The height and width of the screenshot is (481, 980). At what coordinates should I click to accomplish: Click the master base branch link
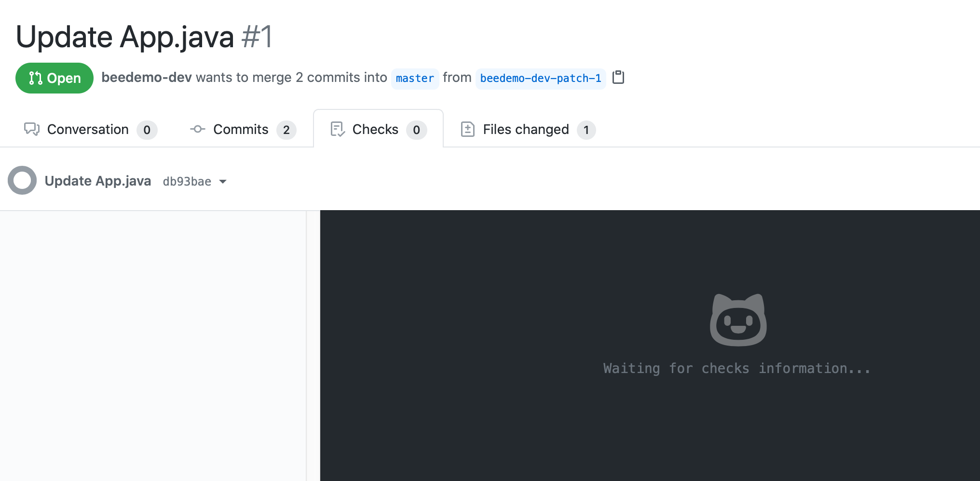point(415,79)
